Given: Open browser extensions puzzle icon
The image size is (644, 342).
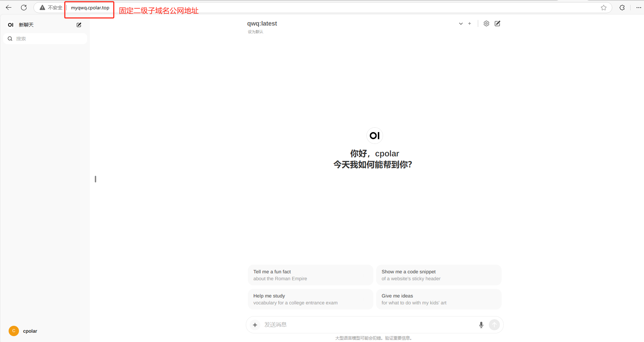Looking at the screenshot, I should [x=622, y=8].
